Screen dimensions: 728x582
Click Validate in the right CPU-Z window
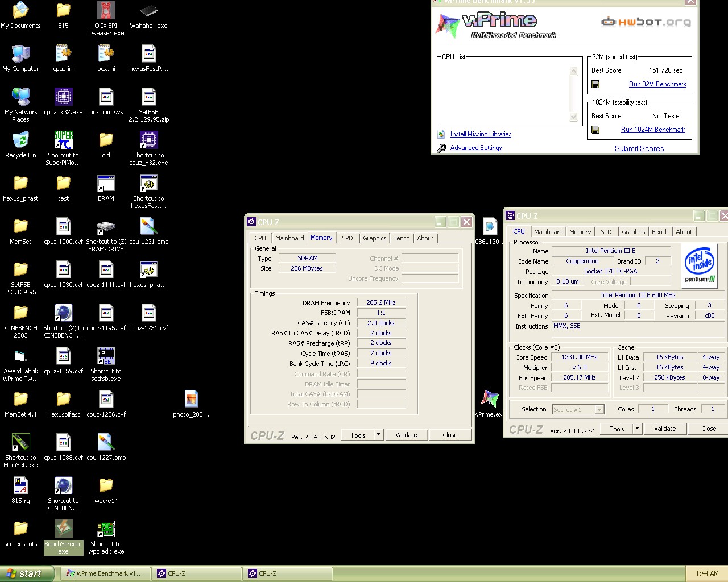665,429
